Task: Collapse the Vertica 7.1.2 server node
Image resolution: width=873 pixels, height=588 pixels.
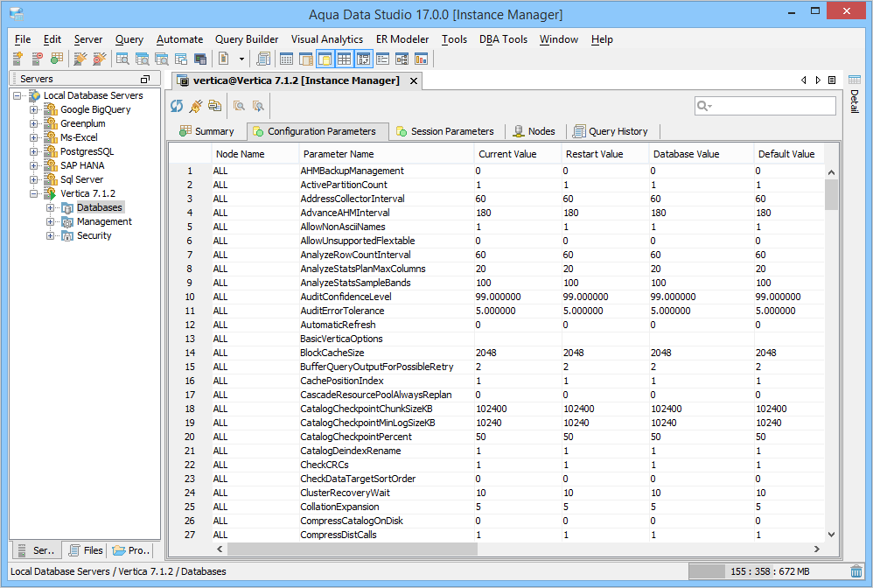Action: pyautogui.click(x=33, y=193)
